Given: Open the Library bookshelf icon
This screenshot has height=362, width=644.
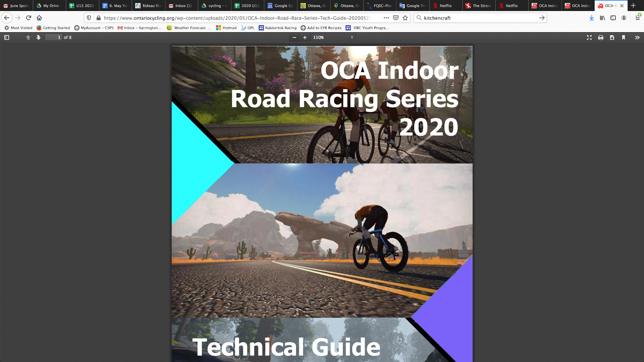Looking at the screenshot, I should coord(603,18).
